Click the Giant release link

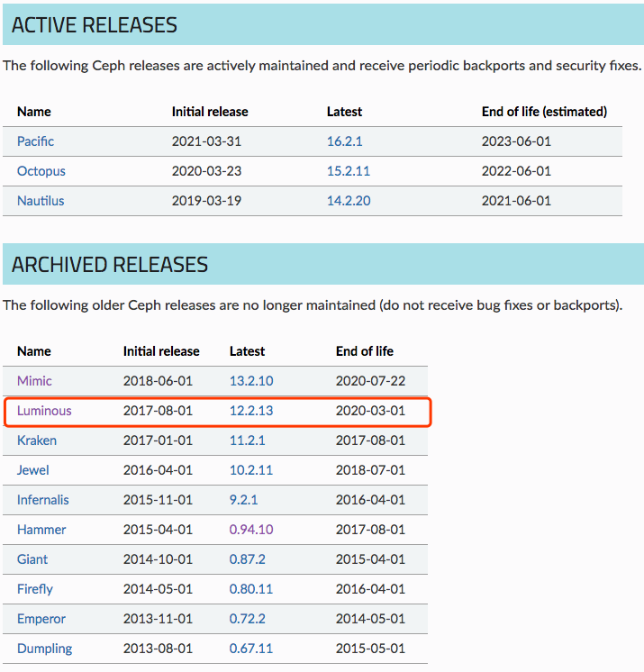32,559
